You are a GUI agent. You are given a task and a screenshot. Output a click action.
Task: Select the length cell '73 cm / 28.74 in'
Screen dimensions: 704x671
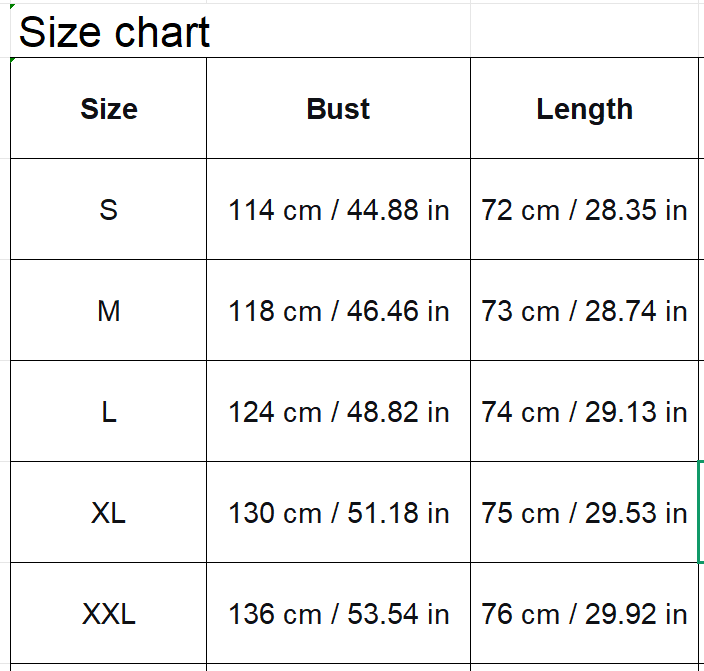(584, 311)
